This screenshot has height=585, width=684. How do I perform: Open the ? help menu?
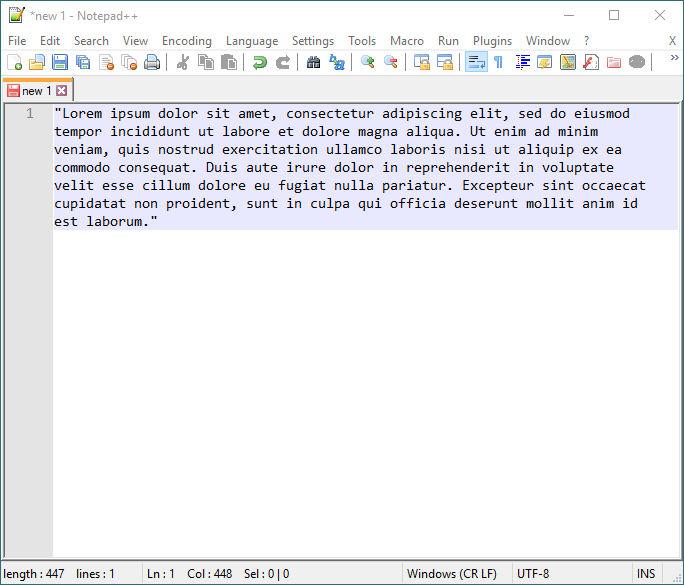[586, 41]
